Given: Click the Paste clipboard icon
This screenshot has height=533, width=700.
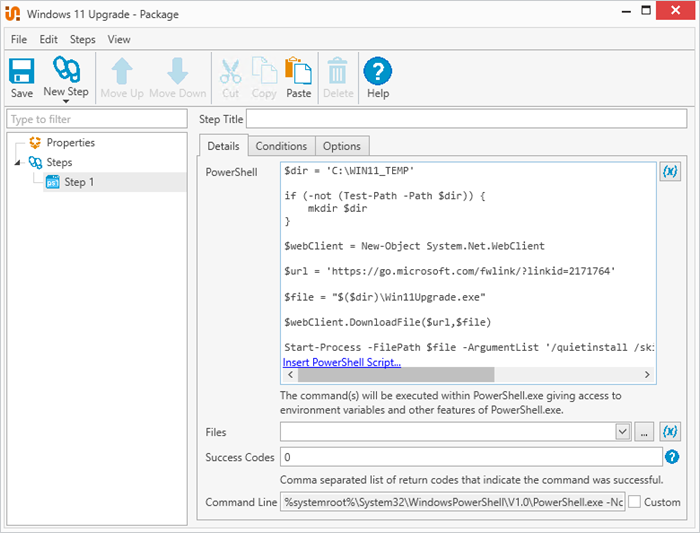Looking at the screenshot, I should [298, 72].
